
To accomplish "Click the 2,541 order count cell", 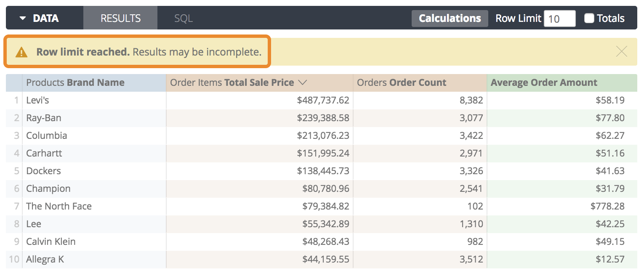I will 420,188.
